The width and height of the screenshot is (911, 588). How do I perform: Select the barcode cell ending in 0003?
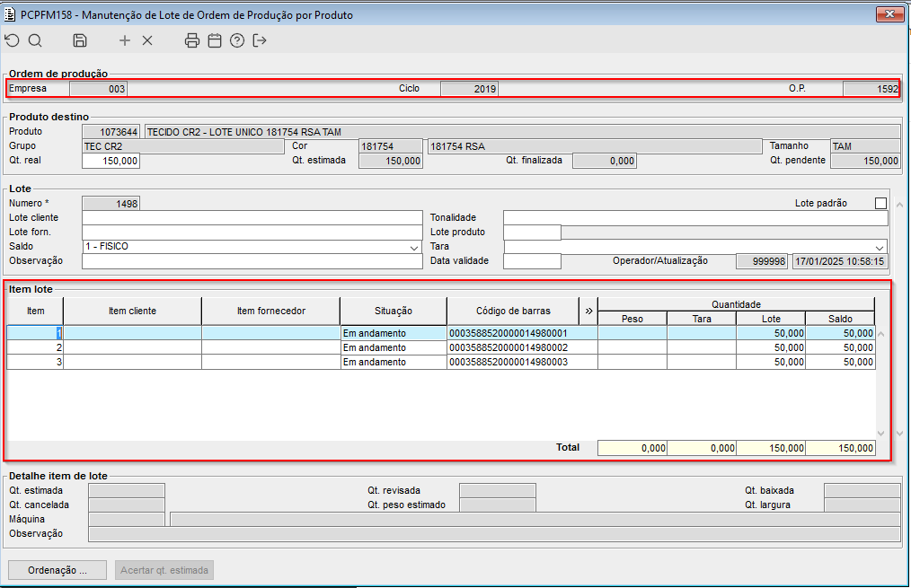click(x=522, y=362)
